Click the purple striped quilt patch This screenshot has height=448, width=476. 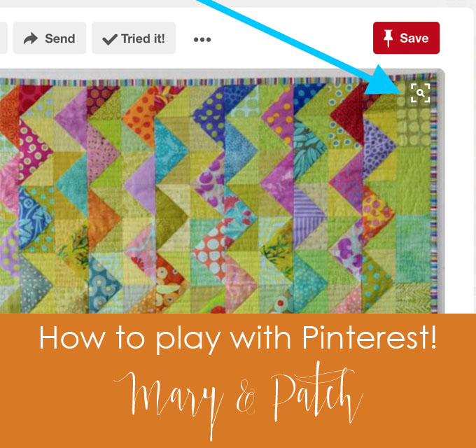[x=308, y=216]
